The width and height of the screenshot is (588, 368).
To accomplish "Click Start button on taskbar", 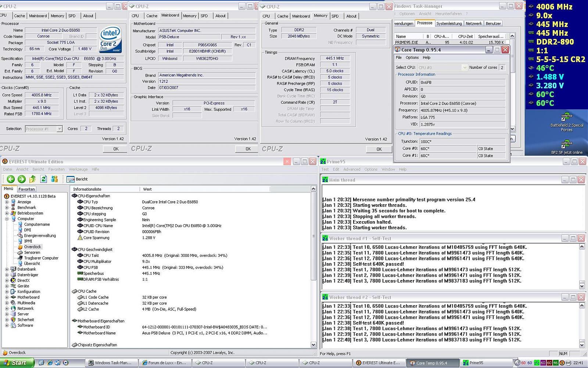I will 17,362.
